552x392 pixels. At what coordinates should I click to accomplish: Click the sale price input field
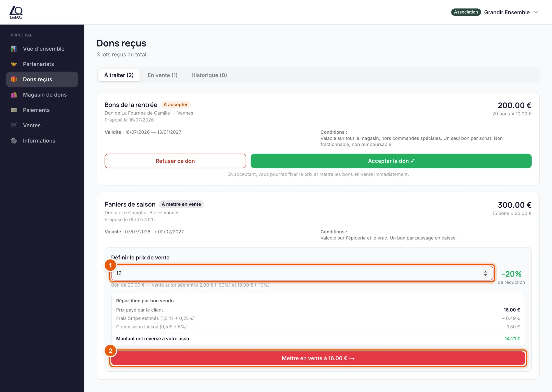[x=302, y=273]
